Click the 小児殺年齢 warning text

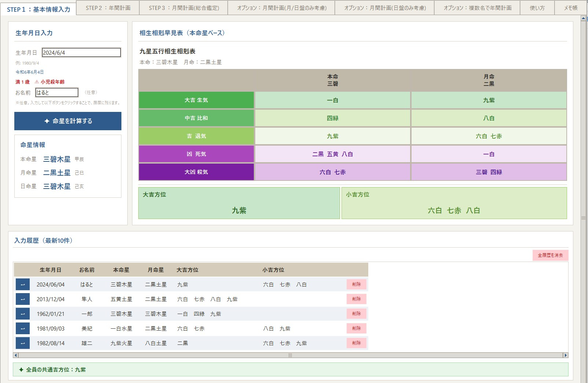50,82
